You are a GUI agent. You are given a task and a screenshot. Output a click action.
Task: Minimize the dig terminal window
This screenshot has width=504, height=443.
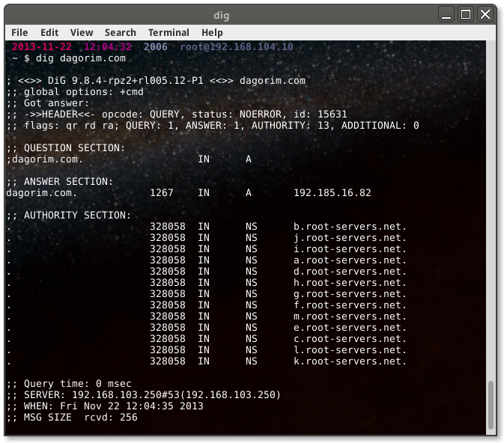click(x=446, y=14)
